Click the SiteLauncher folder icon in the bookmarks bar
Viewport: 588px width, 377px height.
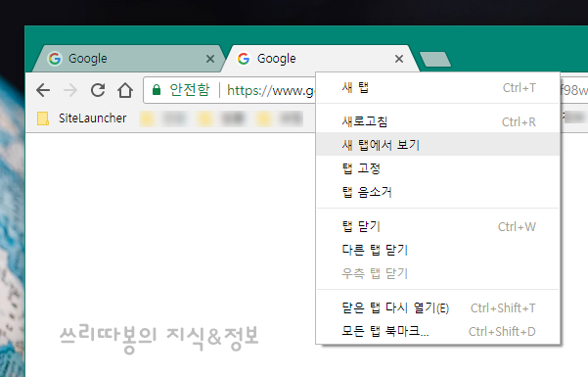point(43,118)
